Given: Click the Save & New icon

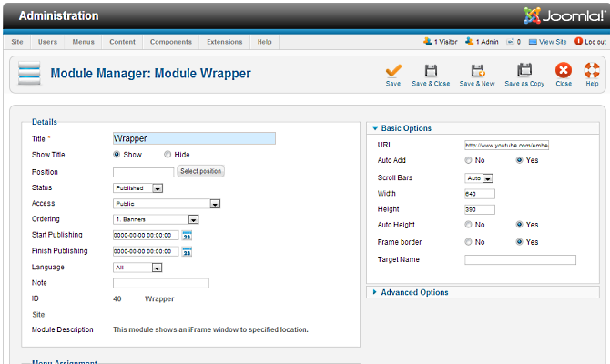Looking at the screenshot, I should point(477,71).
